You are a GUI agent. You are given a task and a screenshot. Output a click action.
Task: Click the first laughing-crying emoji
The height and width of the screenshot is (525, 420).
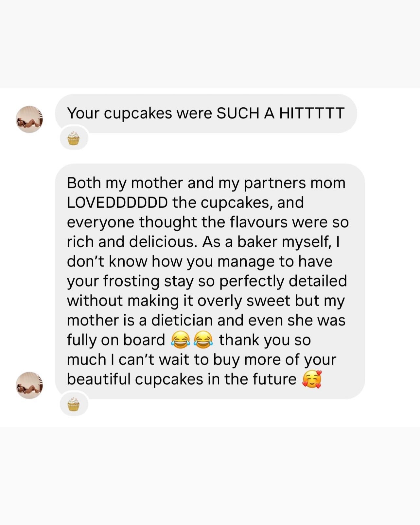(x=180, y=340)
